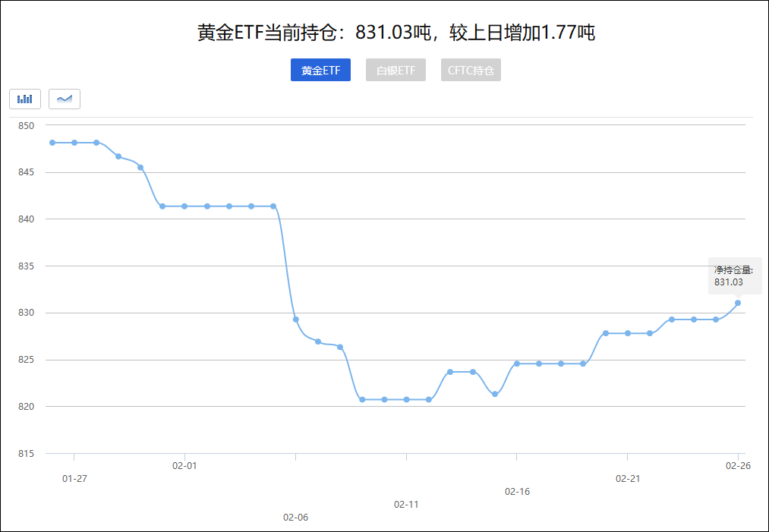This screenshot has width=769, height=532.
Task: Click the y-axis value 835
Action: point(27,266)
